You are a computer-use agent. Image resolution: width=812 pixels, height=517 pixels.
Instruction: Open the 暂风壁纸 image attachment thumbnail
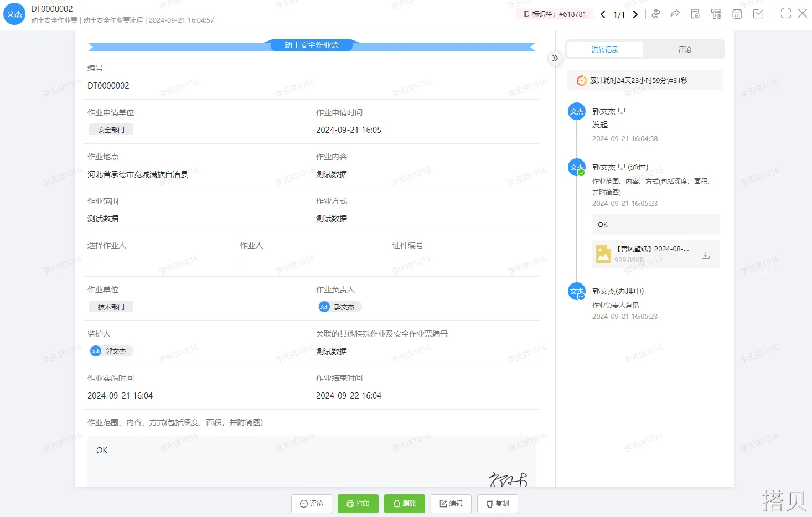[x=603, y=254]
